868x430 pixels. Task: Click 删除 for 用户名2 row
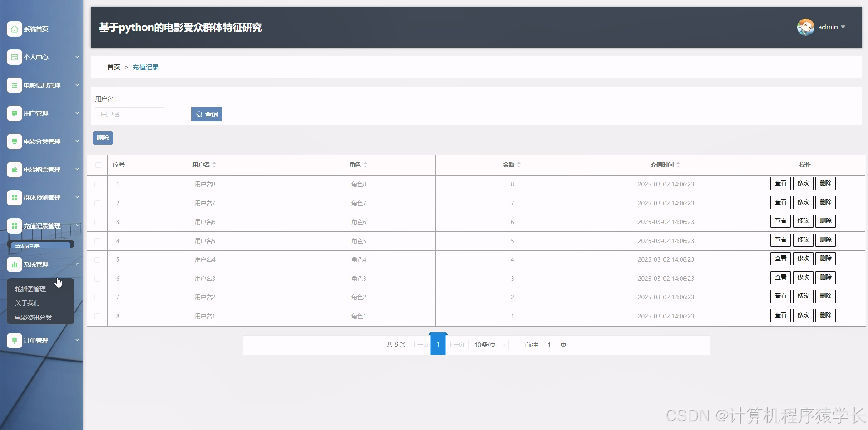[x=825, y=296]
